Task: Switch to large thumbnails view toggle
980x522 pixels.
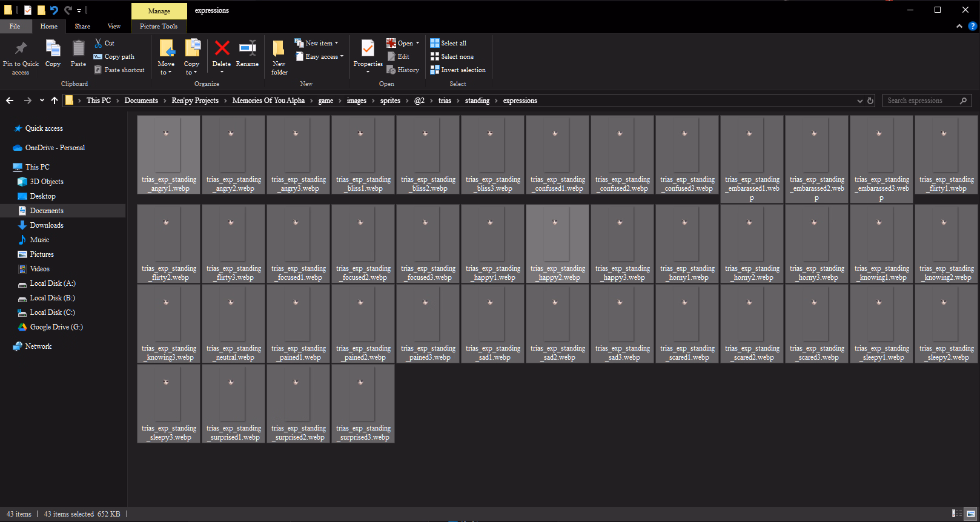Action: (x=970, y=514)
